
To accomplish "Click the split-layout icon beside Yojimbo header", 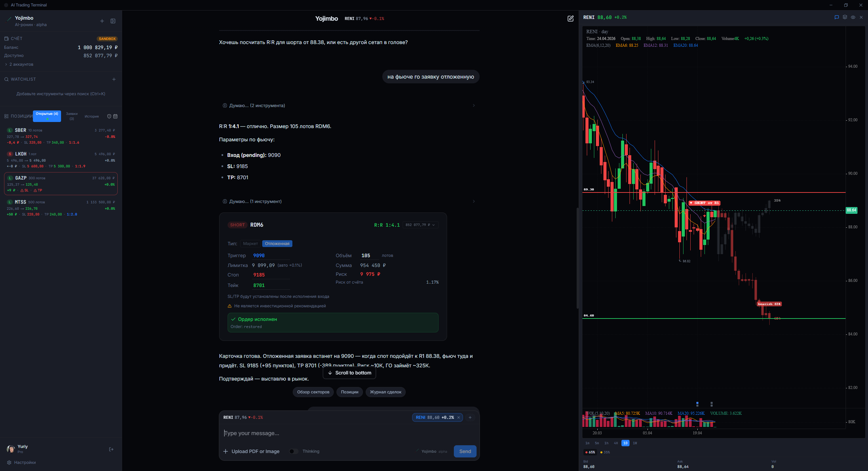I will click(112, 21).
